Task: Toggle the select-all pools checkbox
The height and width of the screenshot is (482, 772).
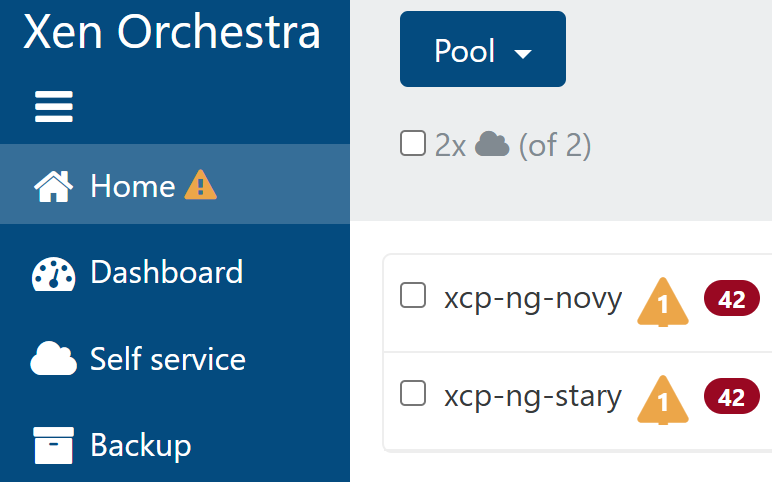Action: click(x=413, y=144)
